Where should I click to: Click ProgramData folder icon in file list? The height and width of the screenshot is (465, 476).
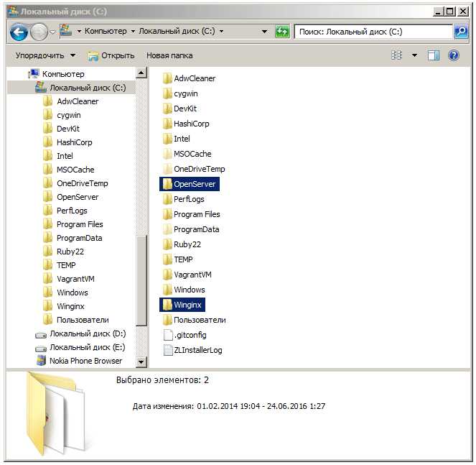tap(167, 229)
